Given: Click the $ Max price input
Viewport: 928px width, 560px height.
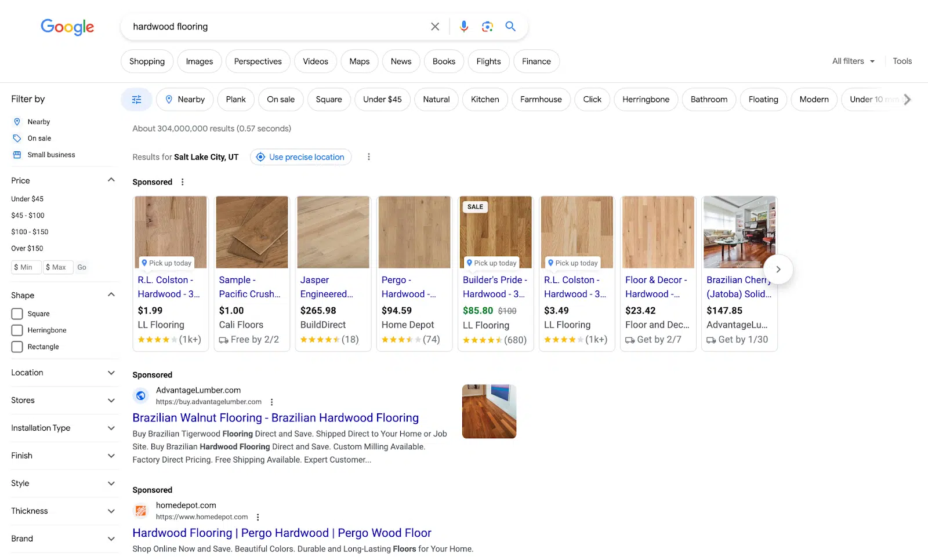Looking at the screenshot, I should (58, 267).
